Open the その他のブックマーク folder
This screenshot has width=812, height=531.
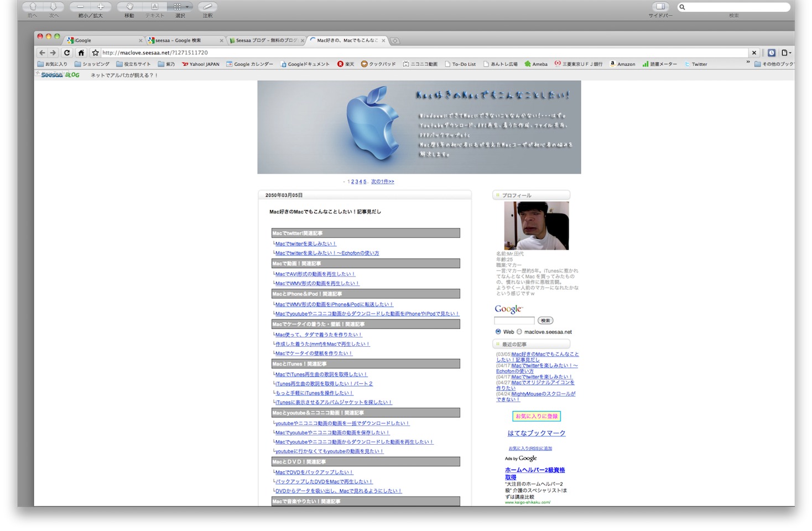click(x=774, y=64)
